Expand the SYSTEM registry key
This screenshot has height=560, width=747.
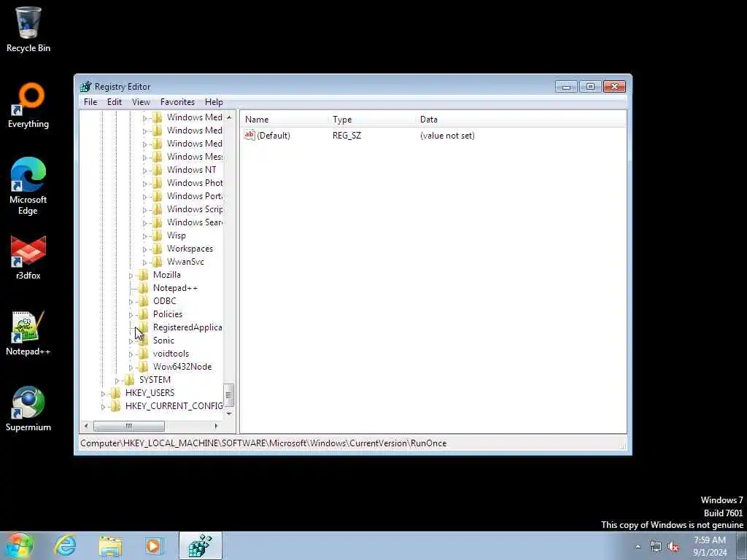coord(117,381)
